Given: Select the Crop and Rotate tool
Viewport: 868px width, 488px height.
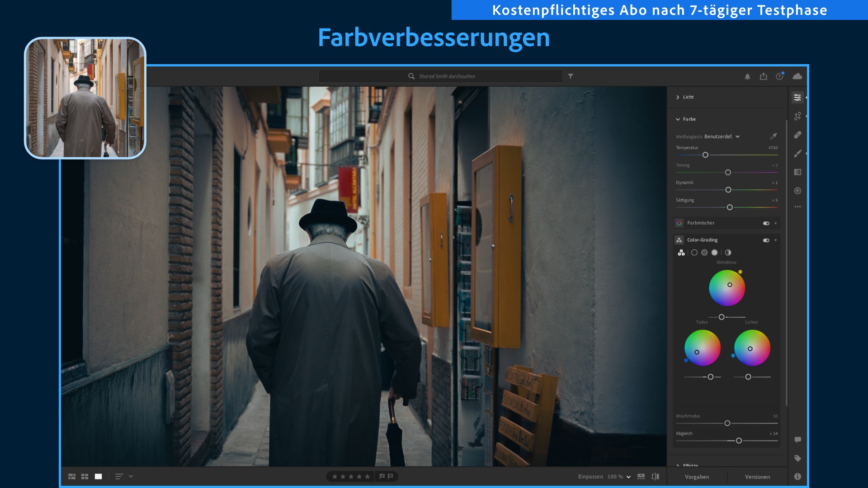Looking at the screenshot, I should tap(797, 116).
